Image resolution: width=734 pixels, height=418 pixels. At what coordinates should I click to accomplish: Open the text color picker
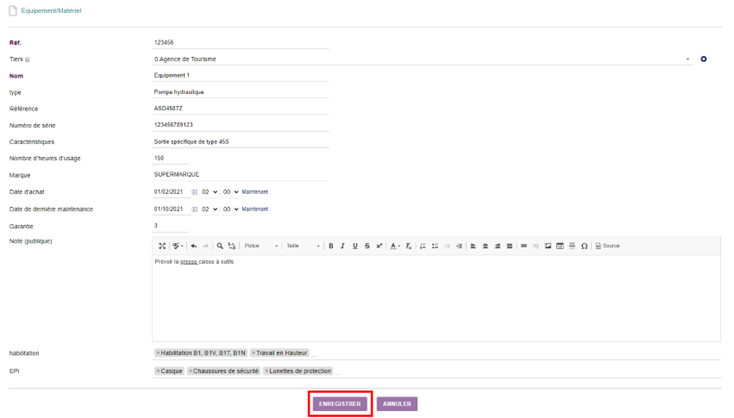coord(395,246)
